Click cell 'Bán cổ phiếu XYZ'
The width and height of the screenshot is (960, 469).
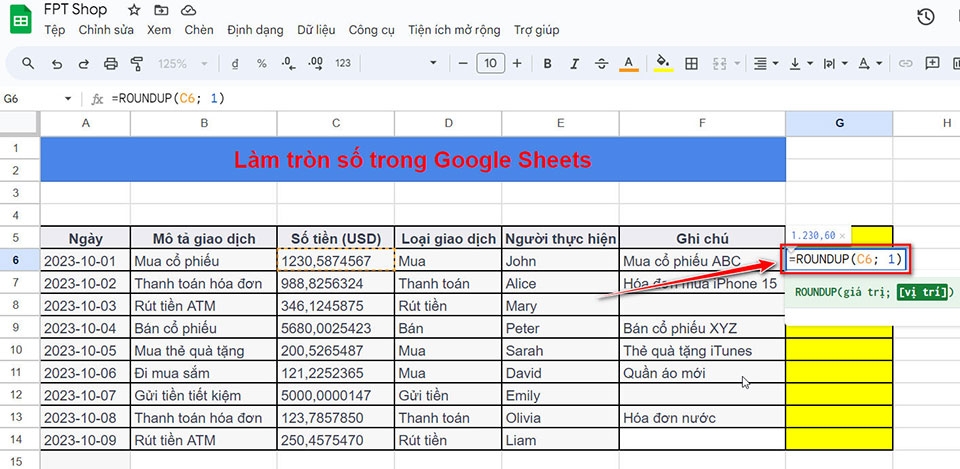[702, 328]
